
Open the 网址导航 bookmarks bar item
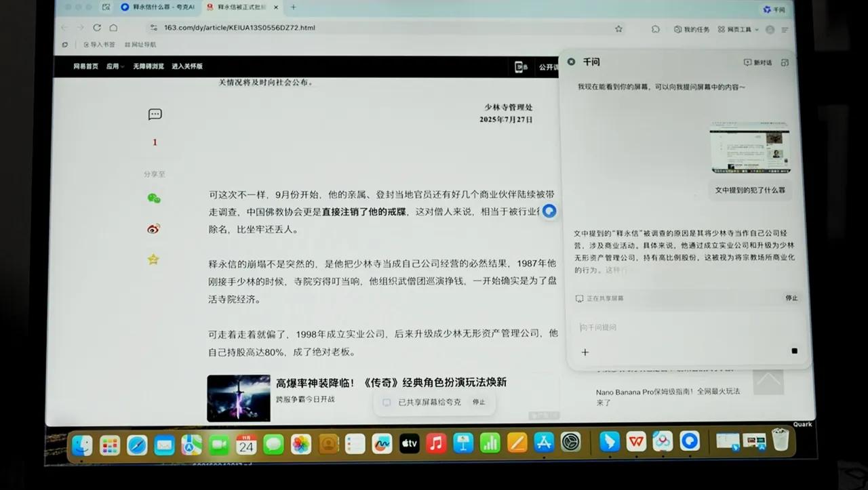tap(140, 45)
